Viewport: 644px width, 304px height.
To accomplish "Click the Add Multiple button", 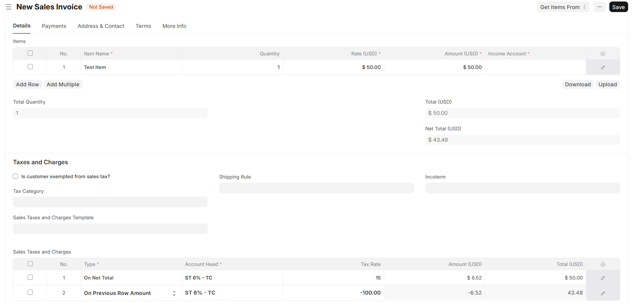I will coord(63,84).
